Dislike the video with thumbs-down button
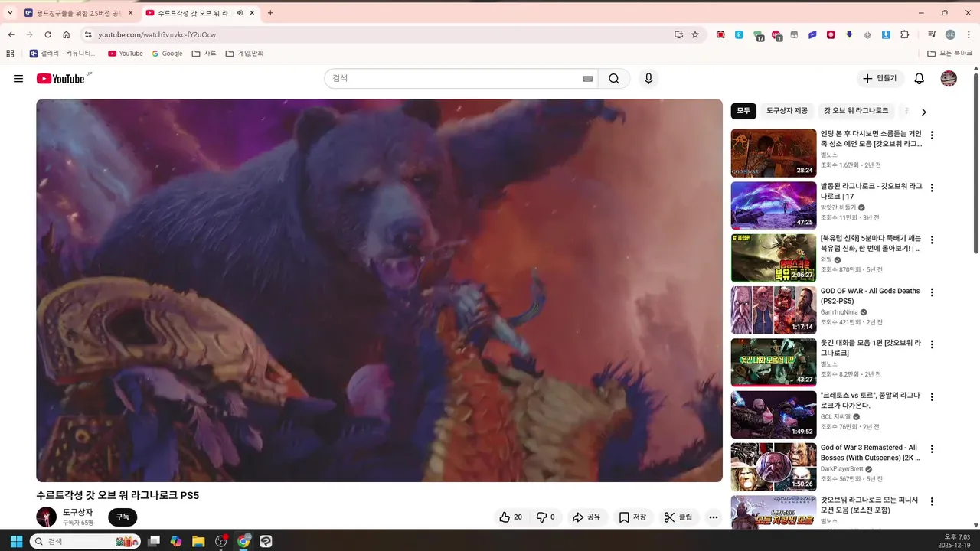The height and width of the screenshot is (551, 980). click(545, 517)
